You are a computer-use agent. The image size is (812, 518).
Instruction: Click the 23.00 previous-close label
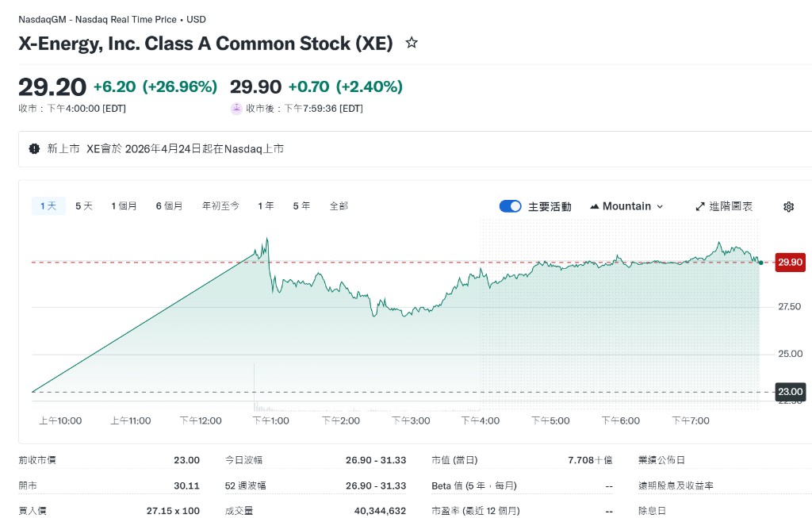790,391
